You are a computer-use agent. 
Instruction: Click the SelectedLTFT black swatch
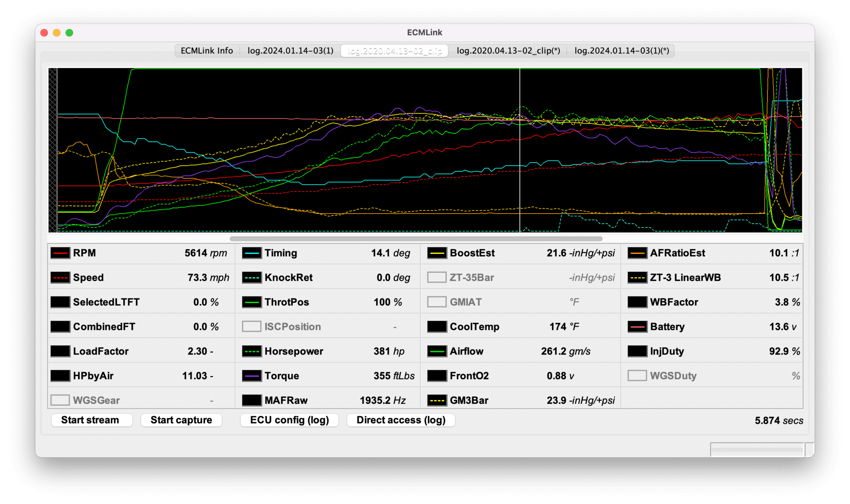pyautogui.click(x=60, y=302)
